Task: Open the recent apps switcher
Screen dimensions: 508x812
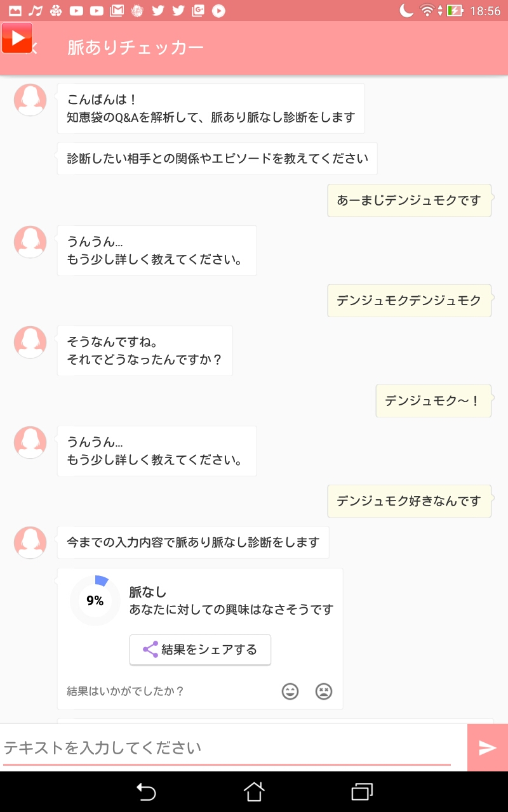Action: click(361, 791)
